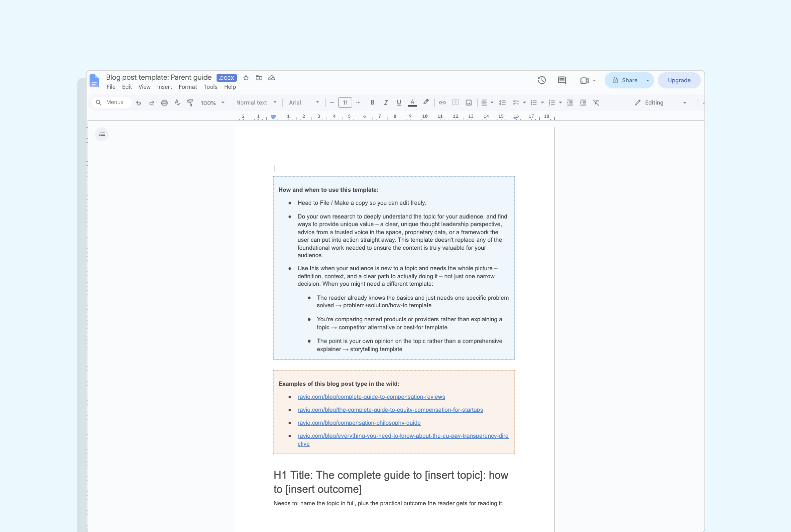Viewport: 791px width, 532px height.
Task: Open the Insert menu
Action: click(x=164, y=87)
